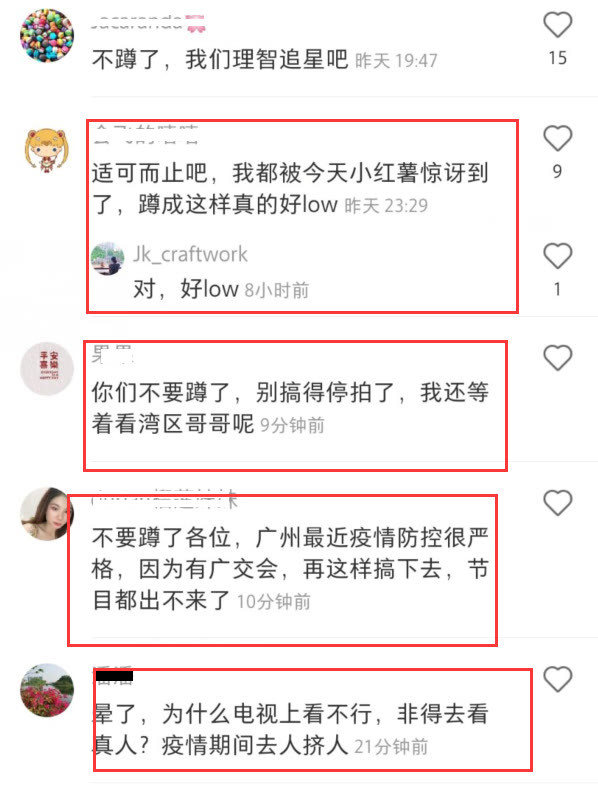598x787 pixels.
Task: Select the comment 不蹲了，我们理智追星吧
Action: coord(220,59)
